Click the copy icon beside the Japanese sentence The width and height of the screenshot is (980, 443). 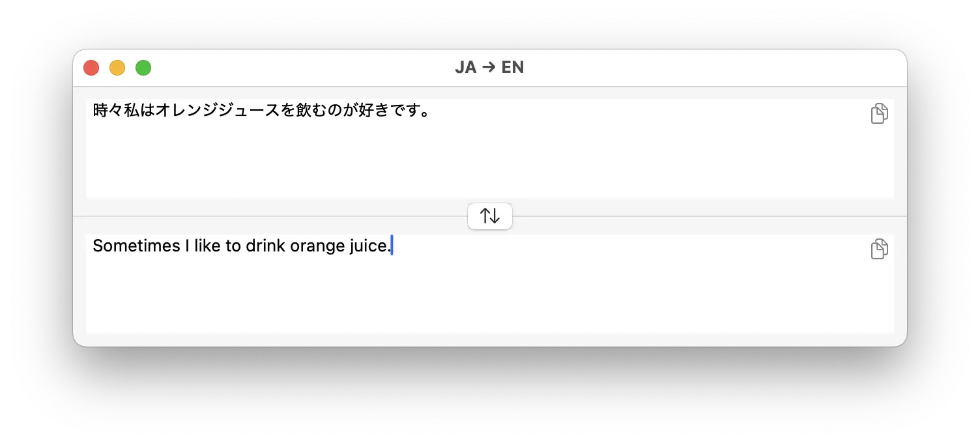click(879, 113)
